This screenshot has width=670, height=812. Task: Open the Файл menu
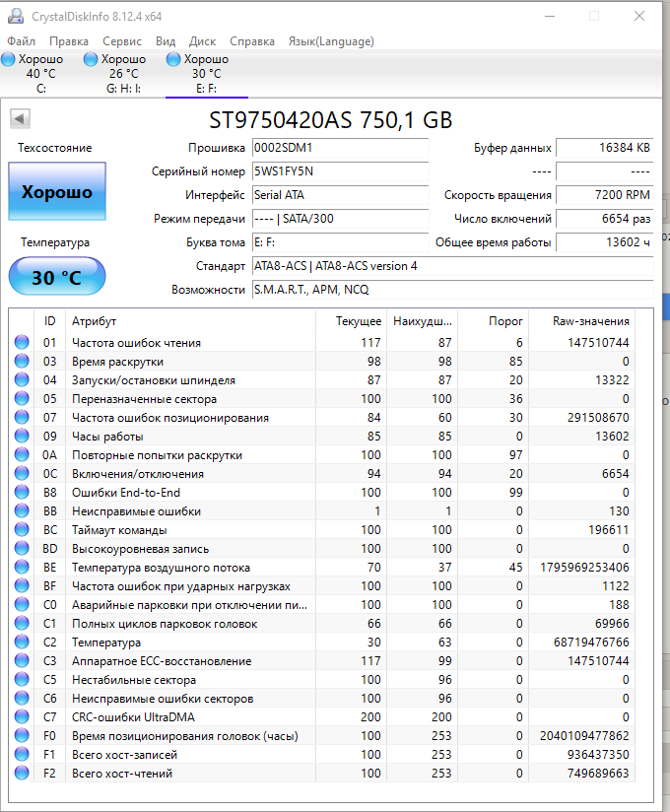point(22,41)
